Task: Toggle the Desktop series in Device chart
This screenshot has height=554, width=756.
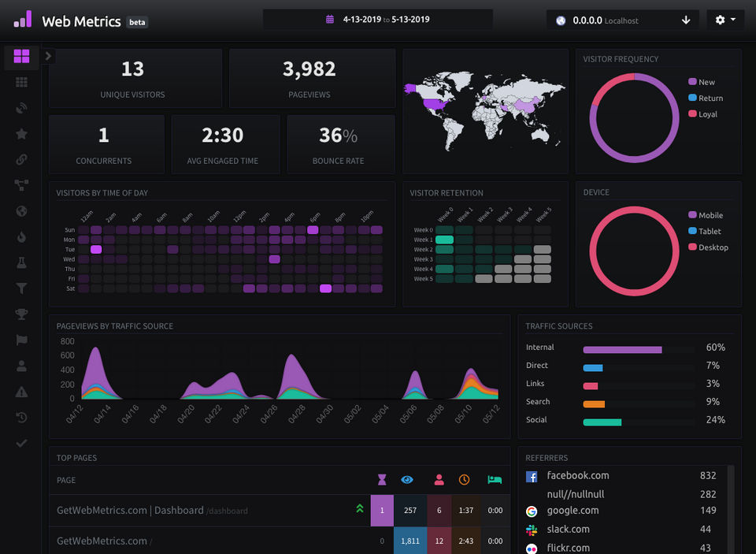Action: (708, 247)
